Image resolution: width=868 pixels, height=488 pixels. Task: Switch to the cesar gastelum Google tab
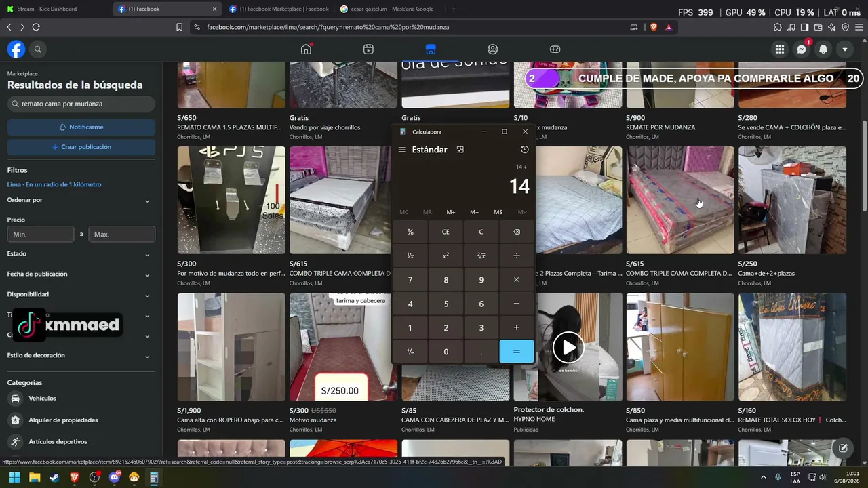(x=391, y=9)
